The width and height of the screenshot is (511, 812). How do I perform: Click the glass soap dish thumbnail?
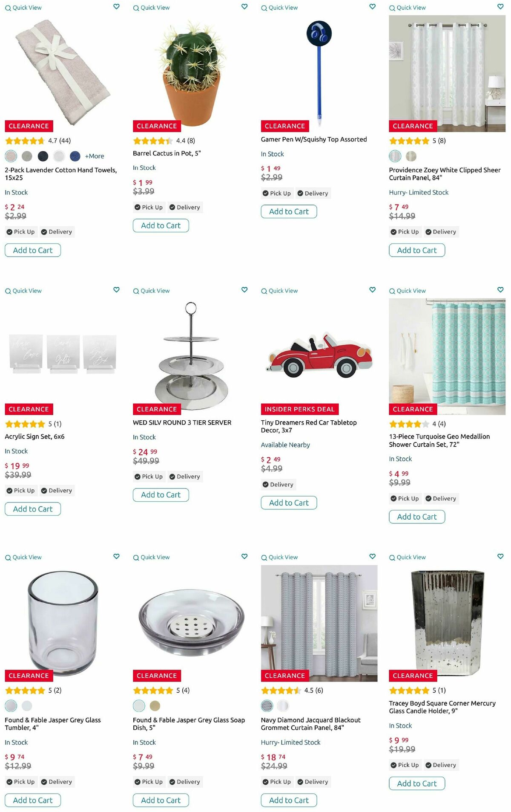tap(191, 617)
